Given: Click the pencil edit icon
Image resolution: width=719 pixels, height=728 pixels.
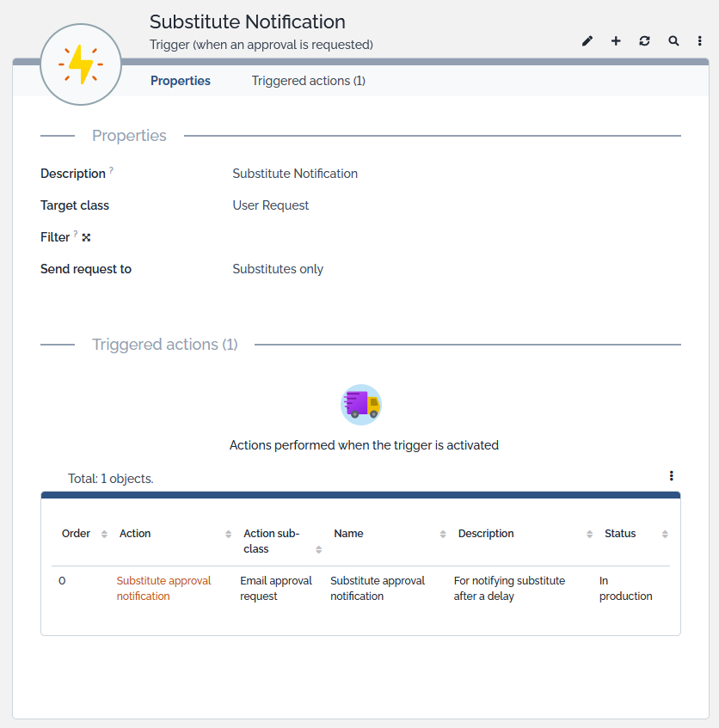Looking at the screenshot, I should click(587, 41).
